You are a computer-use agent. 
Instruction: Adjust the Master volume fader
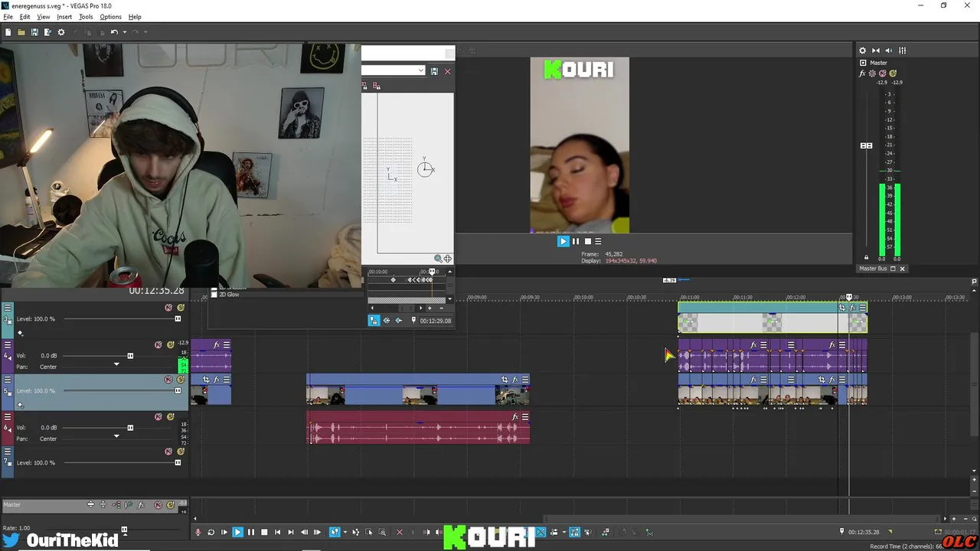867,145
